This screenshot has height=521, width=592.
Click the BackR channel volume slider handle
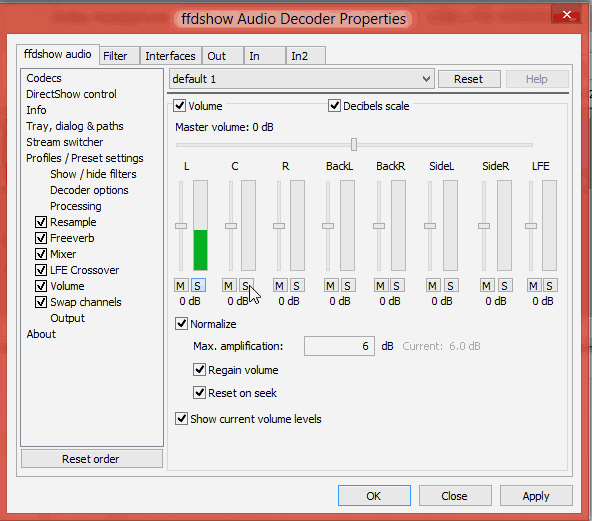click(379, 226)
